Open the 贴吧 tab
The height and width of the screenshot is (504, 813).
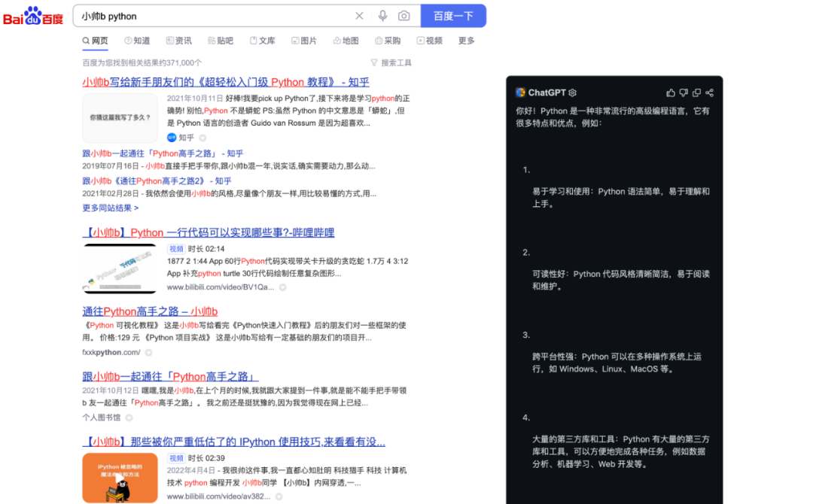click(x=221, y=41)
